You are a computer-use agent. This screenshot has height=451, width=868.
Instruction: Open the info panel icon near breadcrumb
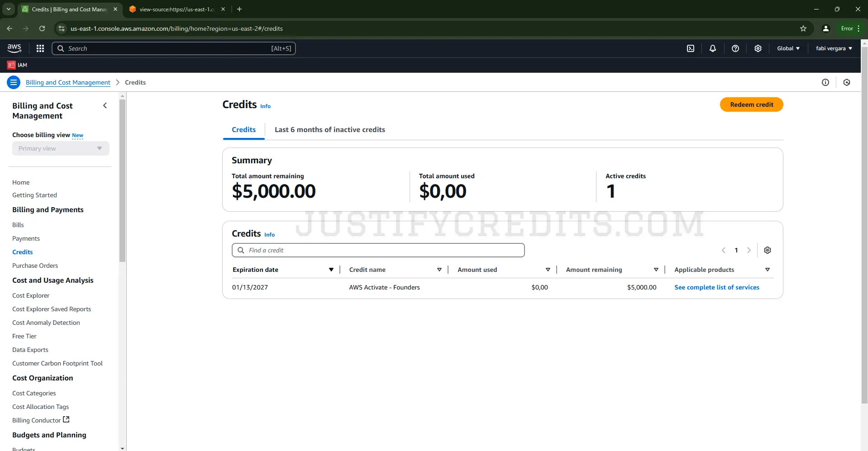tap(825, 82)
